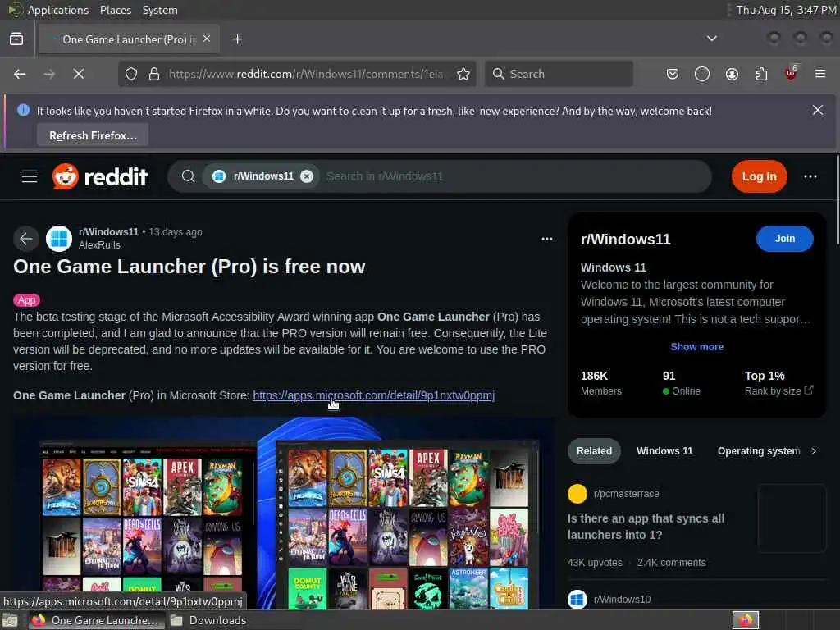Go to Reddit home via logo
Screen dimensions: 840x630
[99, 176]
